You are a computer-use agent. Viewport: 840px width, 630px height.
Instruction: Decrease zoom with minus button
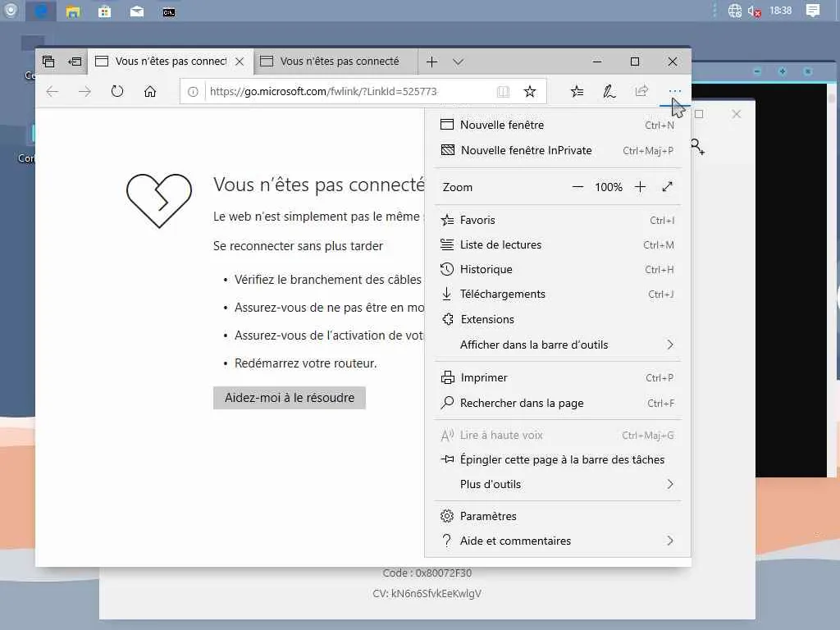tap(577, 187)
